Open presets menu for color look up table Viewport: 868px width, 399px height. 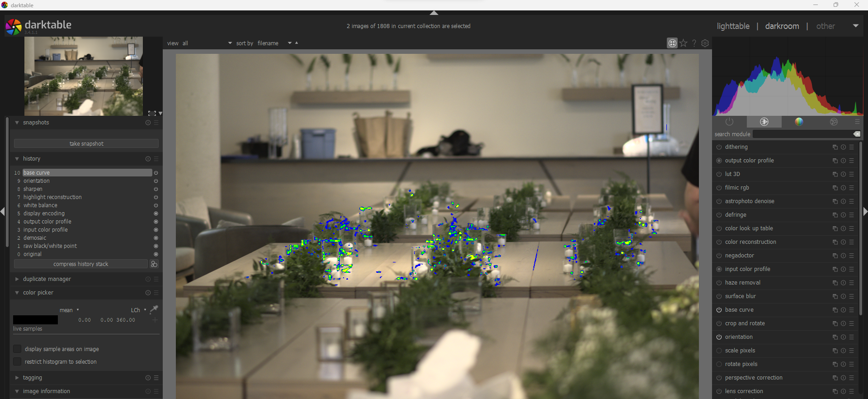pyautogui.click(x=851, y=228)
